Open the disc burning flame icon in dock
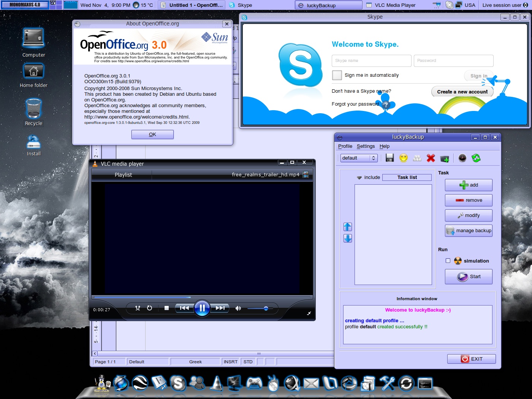The height and width of the screenshot is (399, 532). 273,383
